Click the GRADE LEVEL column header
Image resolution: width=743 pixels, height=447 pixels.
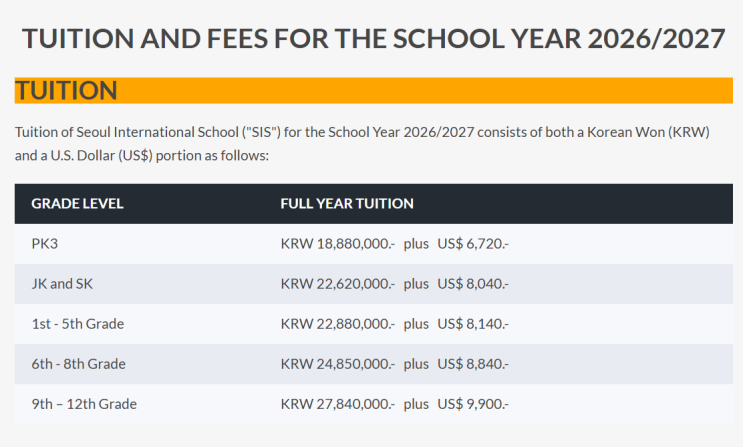(77, 203)
